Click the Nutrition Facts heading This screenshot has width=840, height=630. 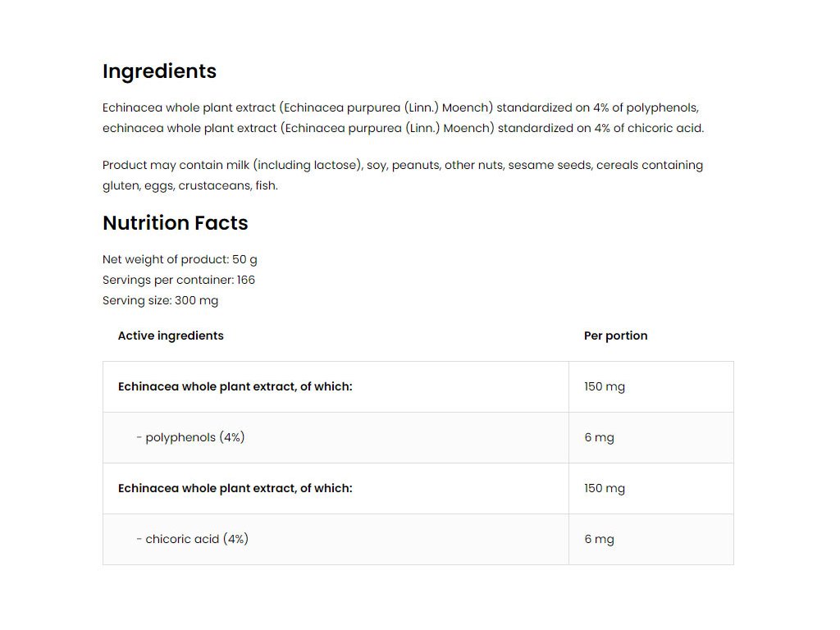(176, 223)
